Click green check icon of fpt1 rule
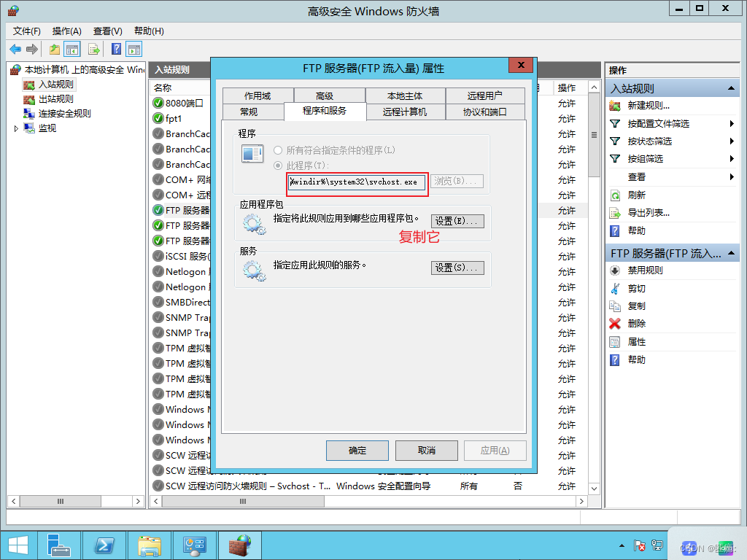747x560 pixels. point(158,119)
